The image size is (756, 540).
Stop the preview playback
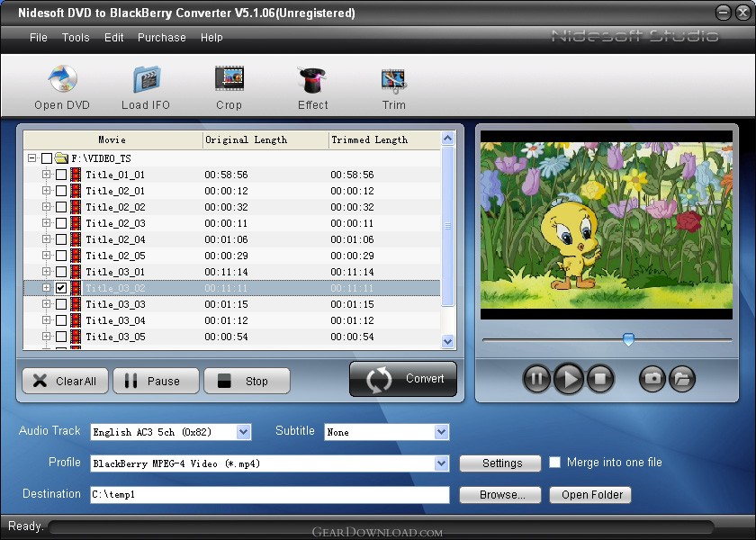(600, 379)
